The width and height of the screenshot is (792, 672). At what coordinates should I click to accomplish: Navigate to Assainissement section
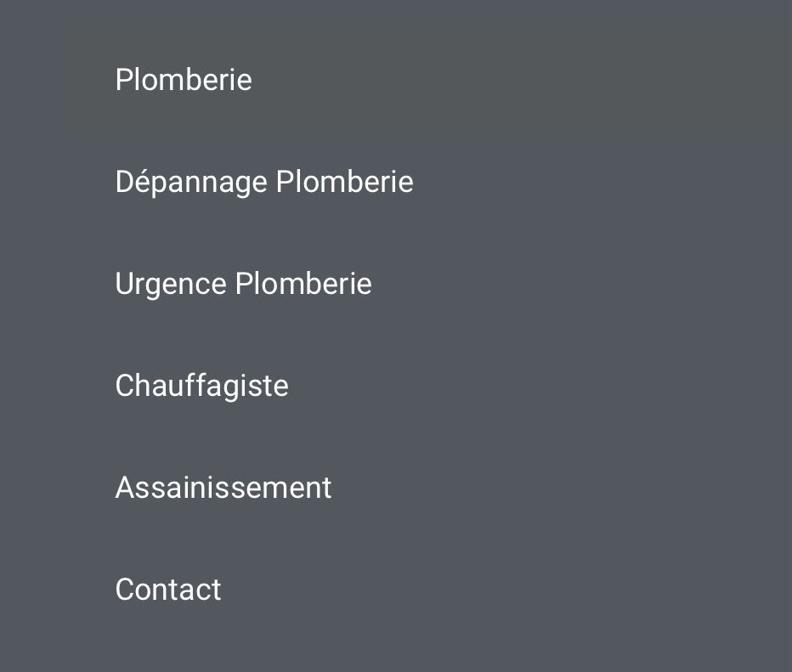tap(223, 488)
